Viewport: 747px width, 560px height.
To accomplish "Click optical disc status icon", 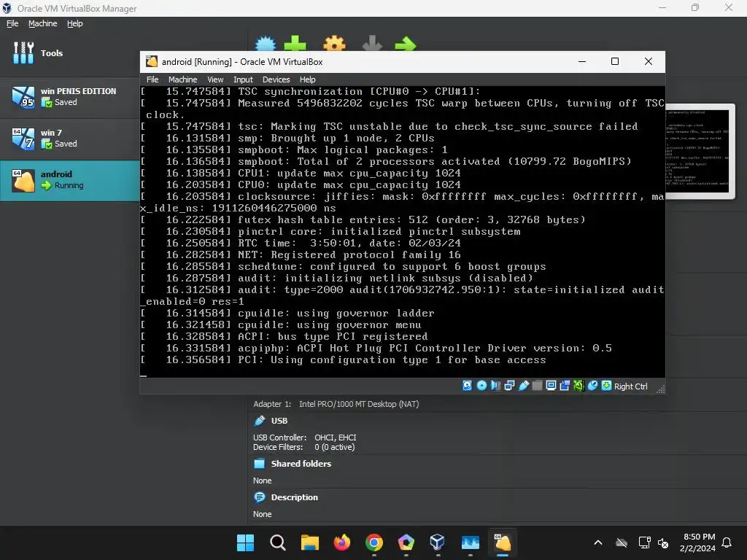I will click(481, 386).
